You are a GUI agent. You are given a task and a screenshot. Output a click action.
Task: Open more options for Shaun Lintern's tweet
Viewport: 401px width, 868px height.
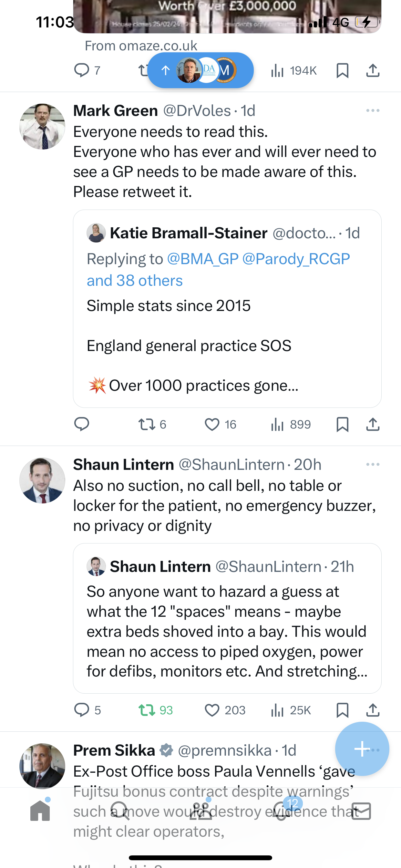coord(373,464)
